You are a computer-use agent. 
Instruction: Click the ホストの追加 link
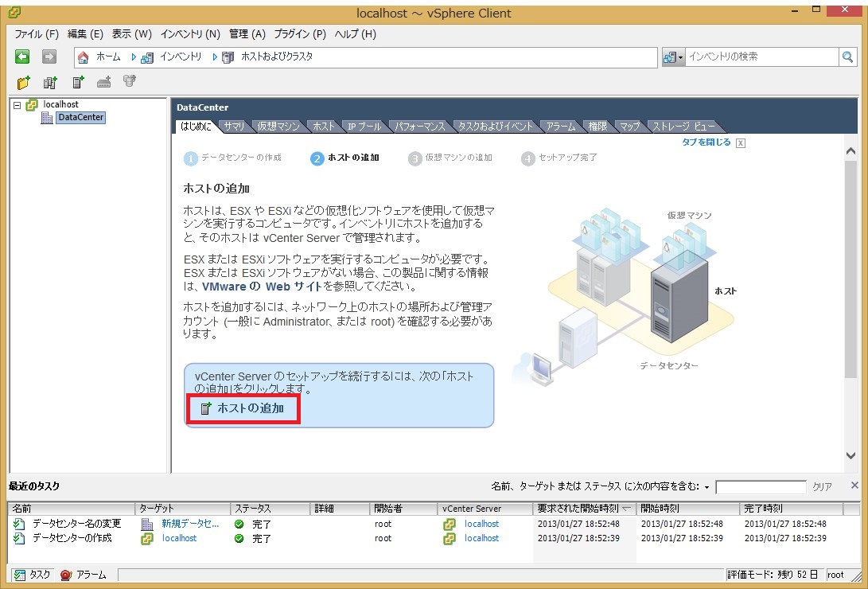pyautogui.click(x=250, y=408)
